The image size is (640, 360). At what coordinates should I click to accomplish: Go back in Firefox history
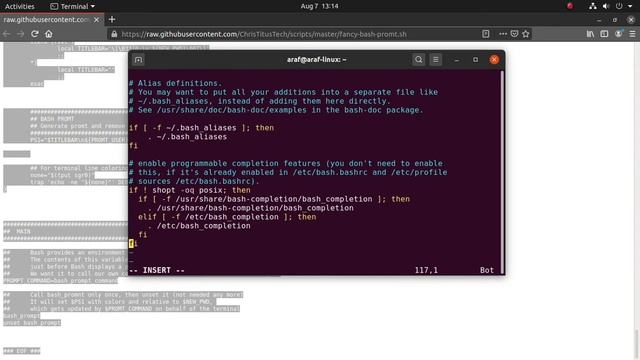(7, 34)
